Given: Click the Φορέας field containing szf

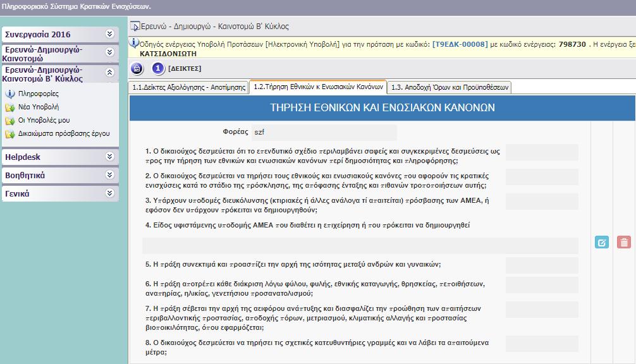Looking at the screenshot, I should point(324,132).
